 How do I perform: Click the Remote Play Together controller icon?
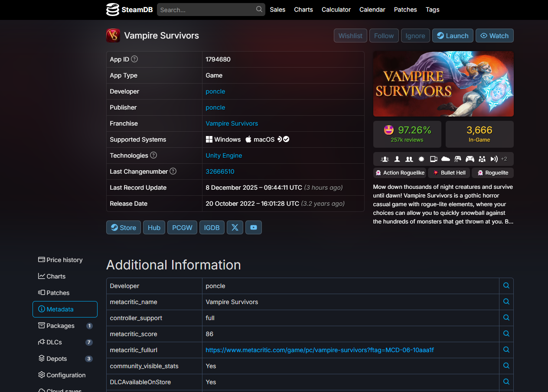coord(457,159)
